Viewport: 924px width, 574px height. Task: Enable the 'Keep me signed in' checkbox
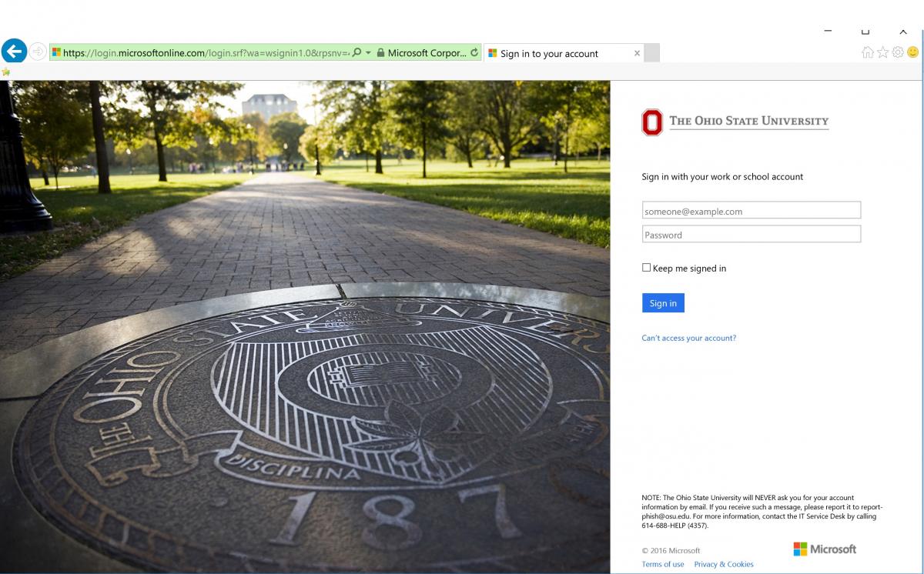click(646, 268)
